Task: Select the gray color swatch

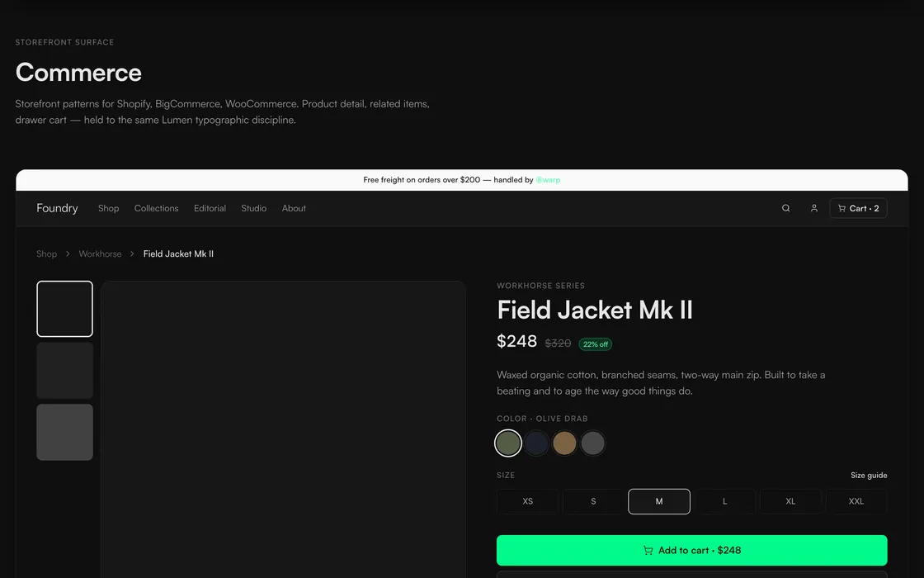Action: coord(593,443)
